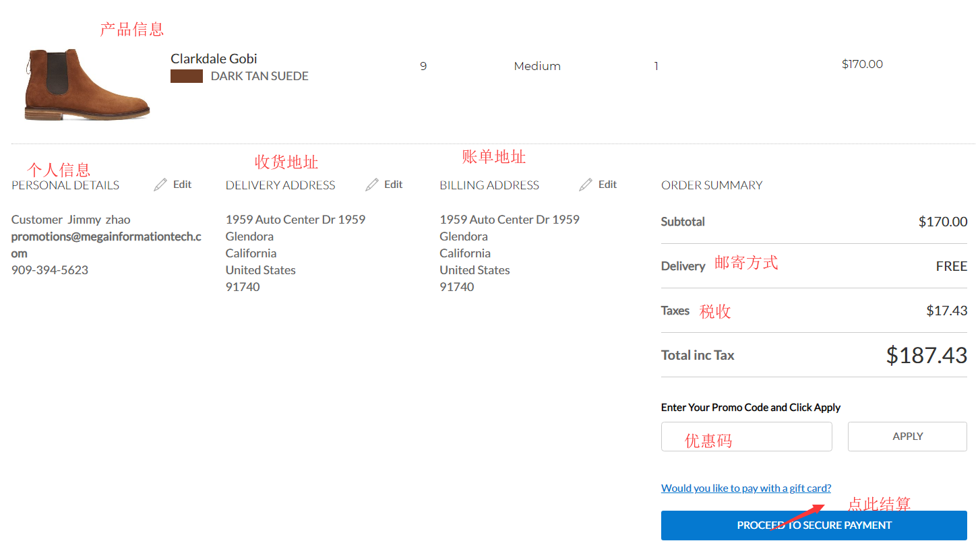Click the Edit link for Billing Address
The height and width of the screenshot is (541, 980).
click(607, 185)
